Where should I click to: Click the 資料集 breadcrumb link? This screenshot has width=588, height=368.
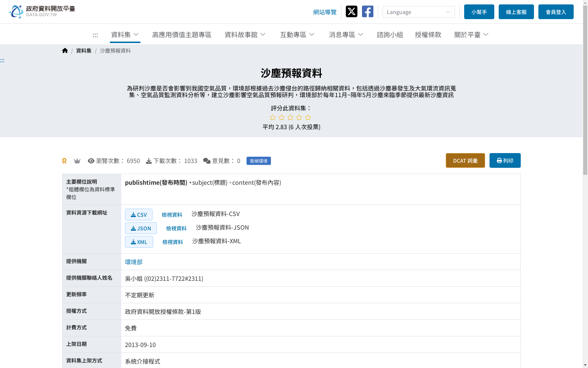pyautogui.click(x=84, y=51)
